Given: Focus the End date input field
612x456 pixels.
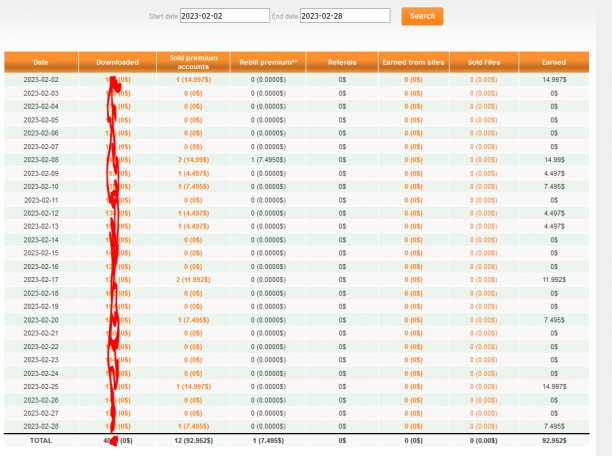Looking at the screenshot, I should pyautogui.click(x=345, y=16).
